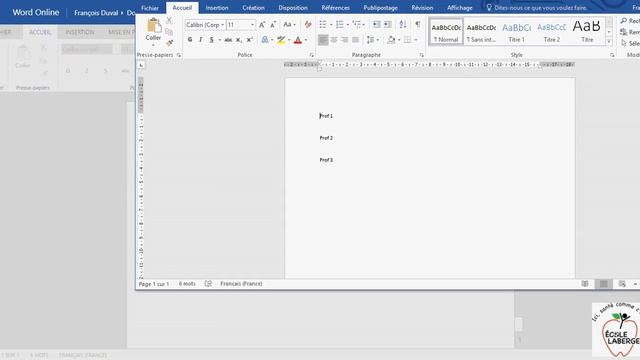The image size is (640, 360).
Task: Switch to the Affichage tab
Action: 460,8
